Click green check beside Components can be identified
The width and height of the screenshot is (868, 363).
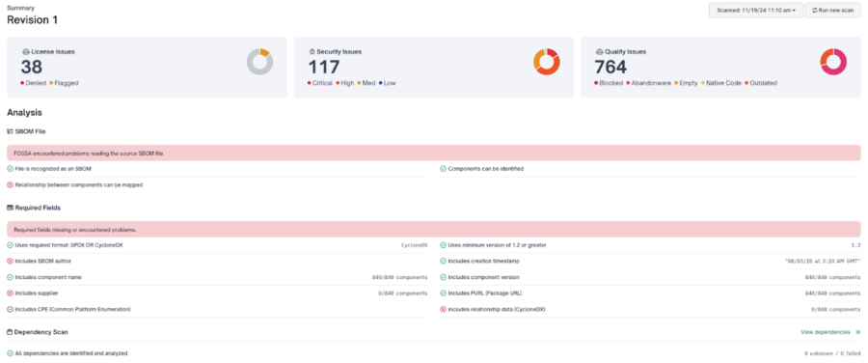coord(443,169)
